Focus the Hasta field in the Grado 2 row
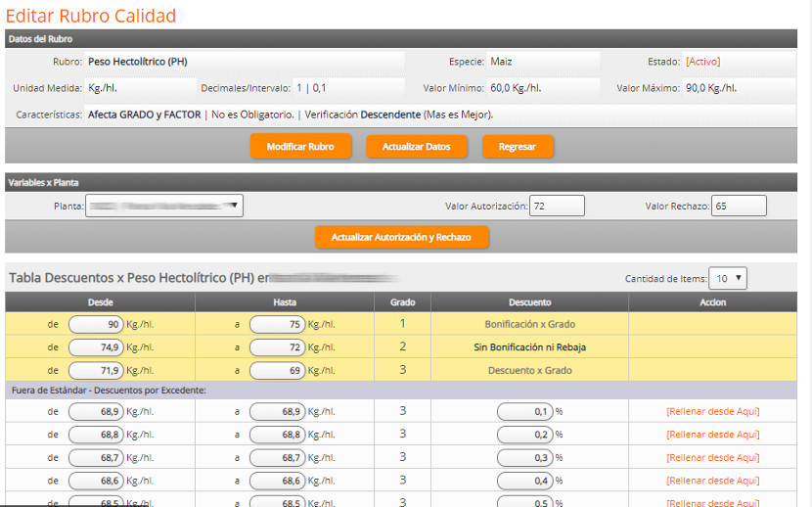The height and width of the screenshot is (507, 812). pos(277,347)
